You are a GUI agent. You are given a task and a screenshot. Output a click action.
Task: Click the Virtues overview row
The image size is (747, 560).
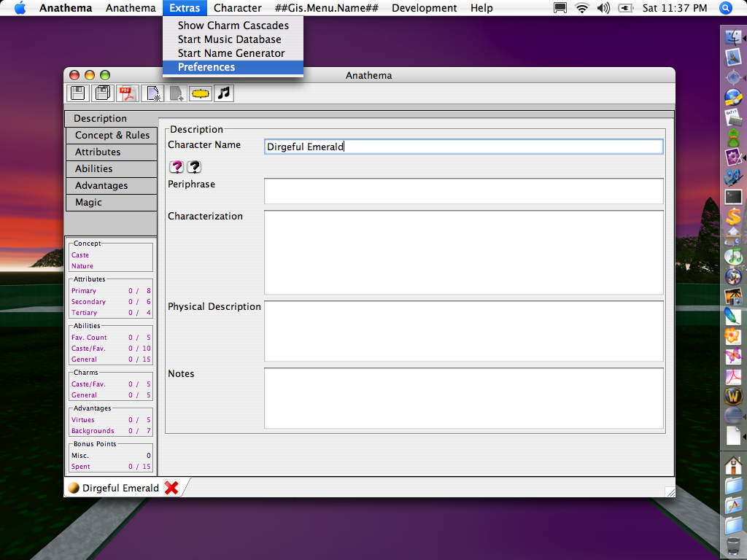(x=111, y=420)
